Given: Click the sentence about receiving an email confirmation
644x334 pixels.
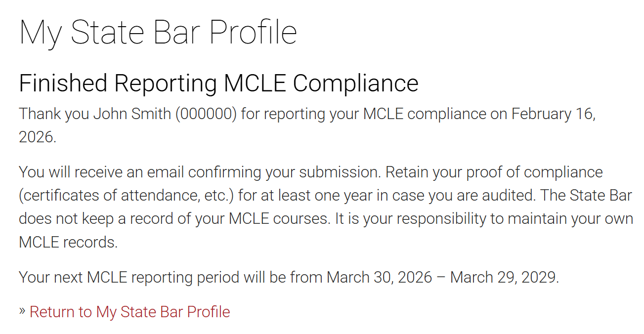Looking at the screenshot, I should pyautogui.click(x=200, y=172).
